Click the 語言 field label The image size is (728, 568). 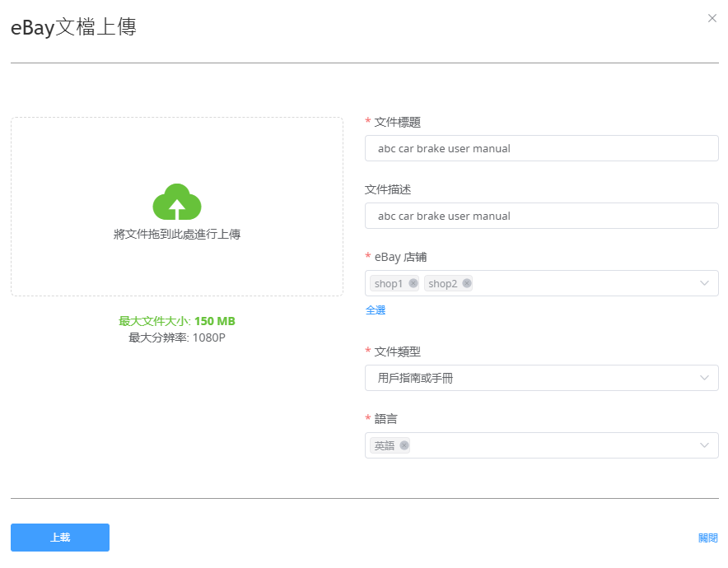click(x=385, y=418)
